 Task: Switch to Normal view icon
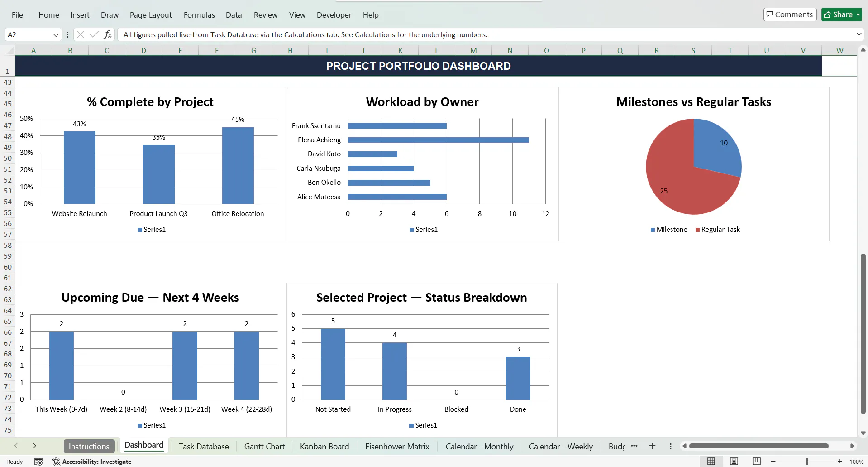pyautogui.click(x=711, y=461)
